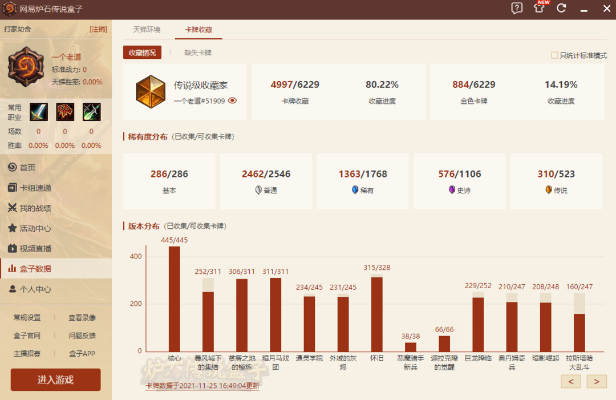This screenshot has width=616, height=400.
Task: Show next expansions with the right arrow
Action: [596, 381]
